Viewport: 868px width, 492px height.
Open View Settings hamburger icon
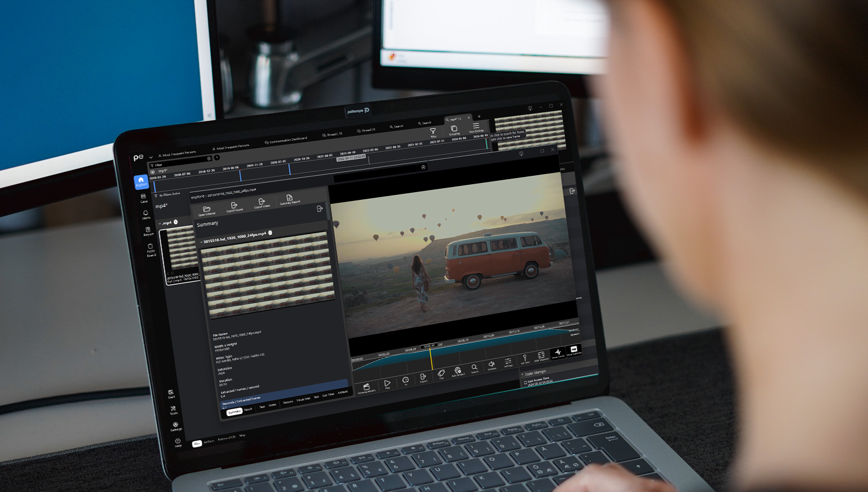[476, 127]
